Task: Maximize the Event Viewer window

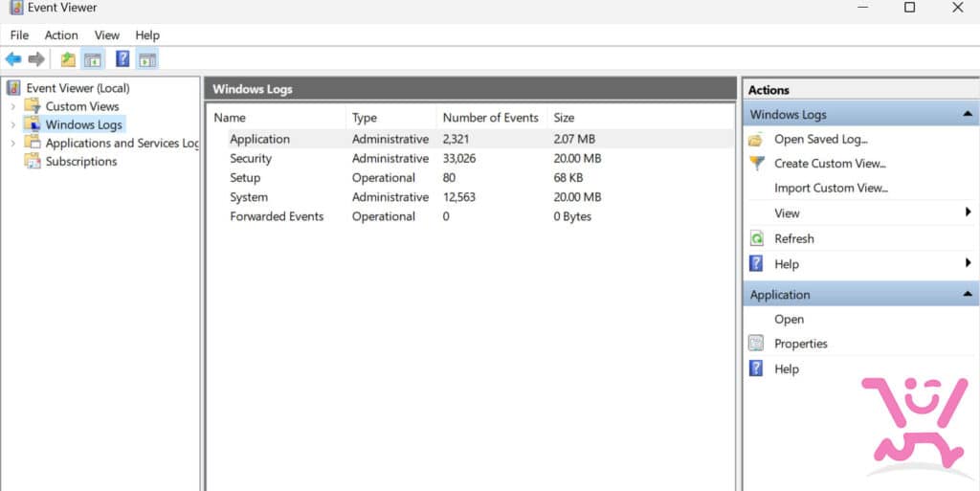Action: tap(910, 8)
